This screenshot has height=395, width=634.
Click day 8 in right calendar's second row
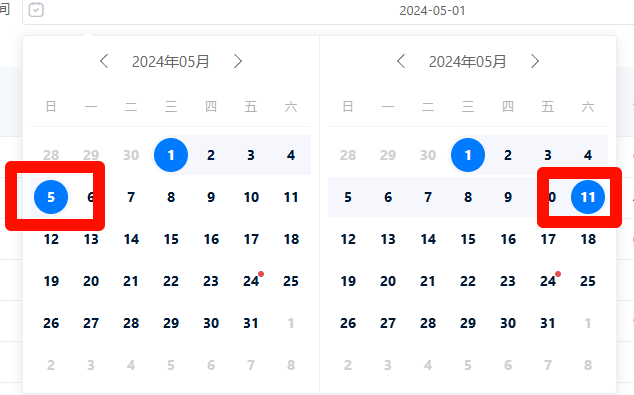coord(468,197)
